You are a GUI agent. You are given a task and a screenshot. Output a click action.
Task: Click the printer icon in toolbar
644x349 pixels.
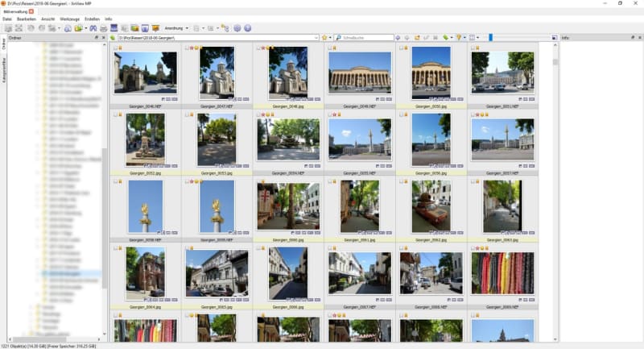(x=104, y=28)
